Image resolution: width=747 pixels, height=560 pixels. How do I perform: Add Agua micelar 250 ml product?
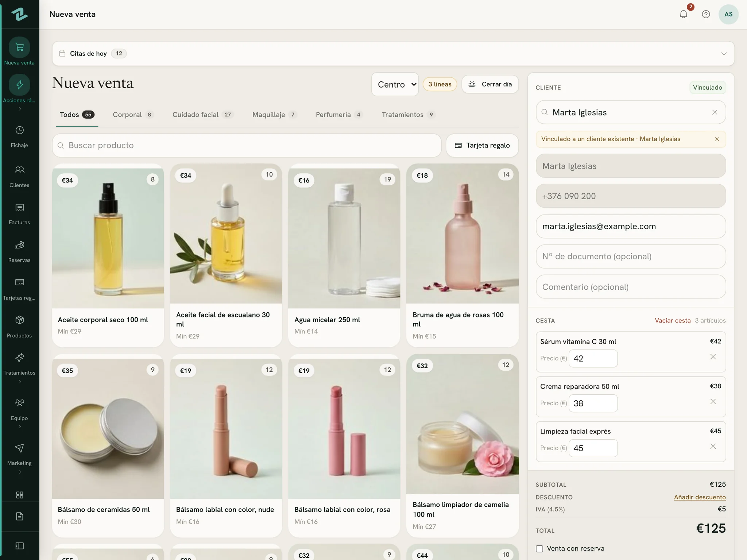344,255
